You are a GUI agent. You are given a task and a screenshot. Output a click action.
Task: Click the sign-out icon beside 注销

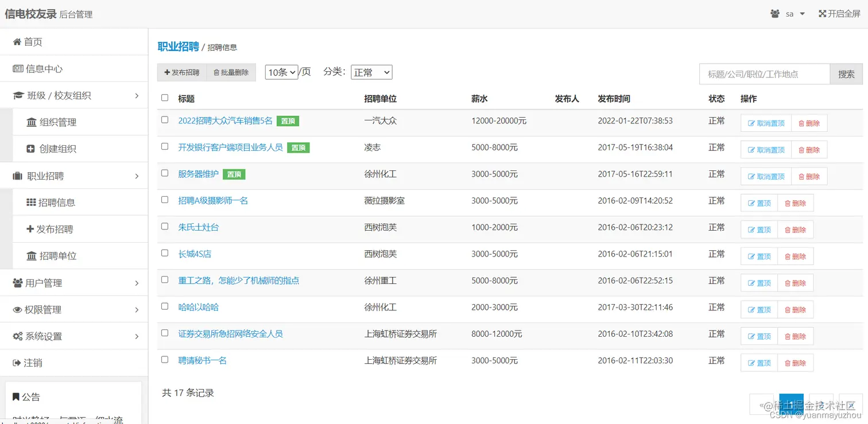17,363
